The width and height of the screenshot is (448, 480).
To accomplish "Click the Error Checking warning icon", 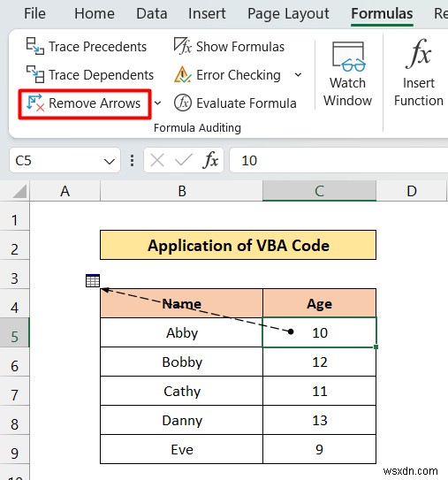I will pyautogui.click(x=183, y=74).
